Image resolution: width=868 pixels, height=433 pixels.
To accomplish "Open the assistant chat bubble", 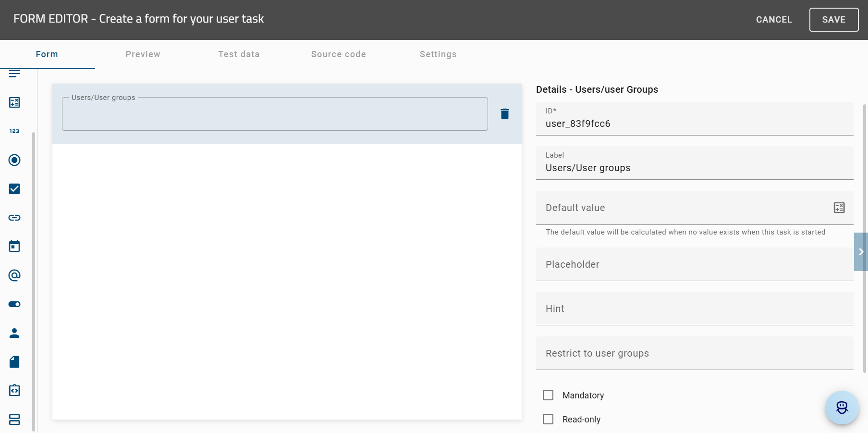I will click(x=842, y=408).
